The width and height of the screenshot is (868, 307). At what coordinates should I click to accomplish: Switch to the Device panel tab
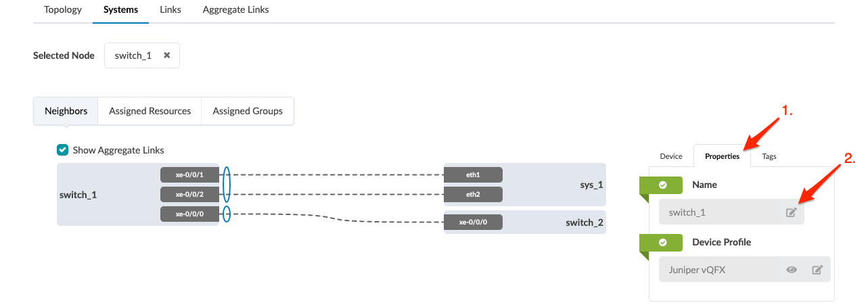671,156
